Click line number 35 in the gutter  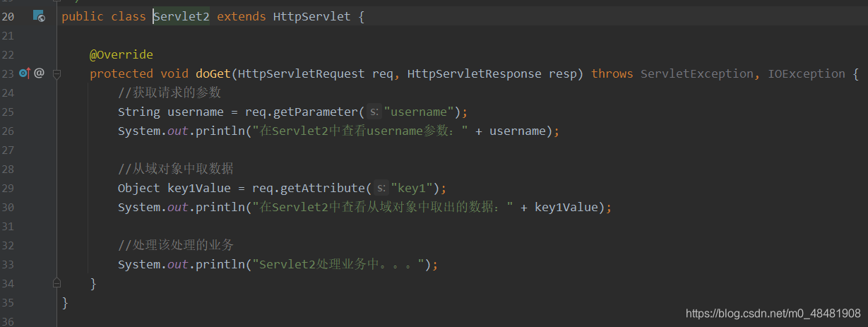[x=8, y=302]
